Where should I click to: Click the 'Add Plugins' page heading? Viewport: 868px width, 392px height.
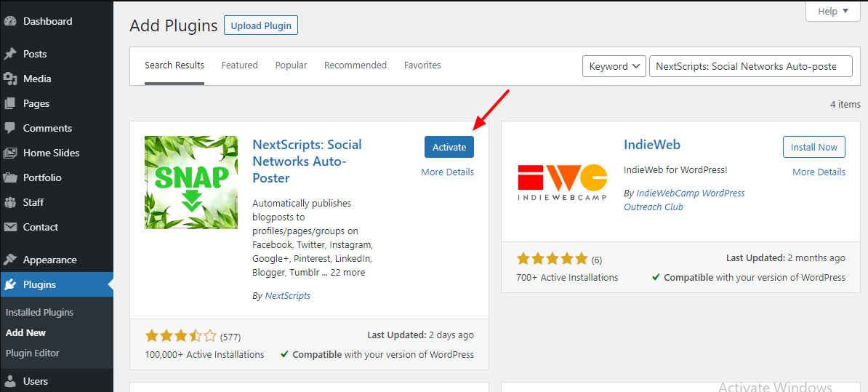(173, 25)
